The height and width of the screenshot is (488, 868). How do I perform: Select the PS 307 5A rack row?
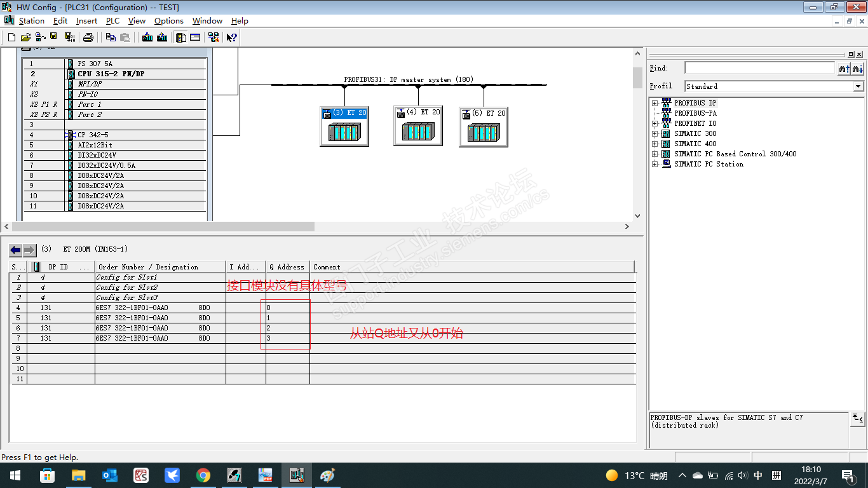point(115,64)
